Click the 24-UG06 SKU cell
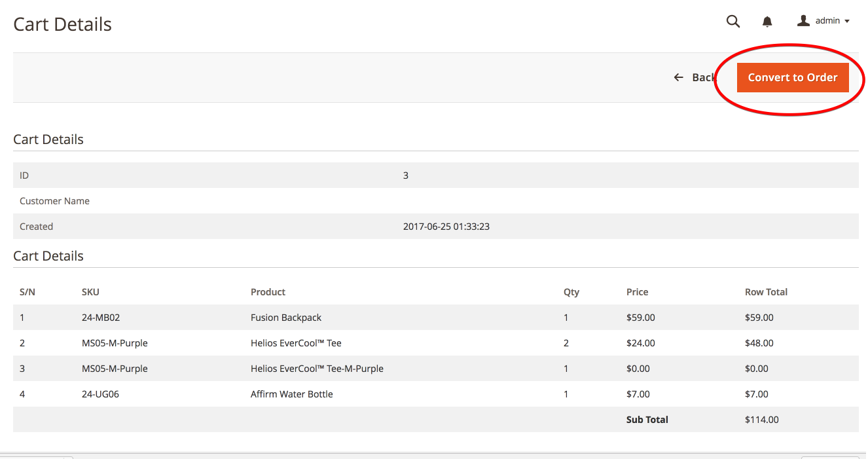868x459 pixels. pos(101,394)
